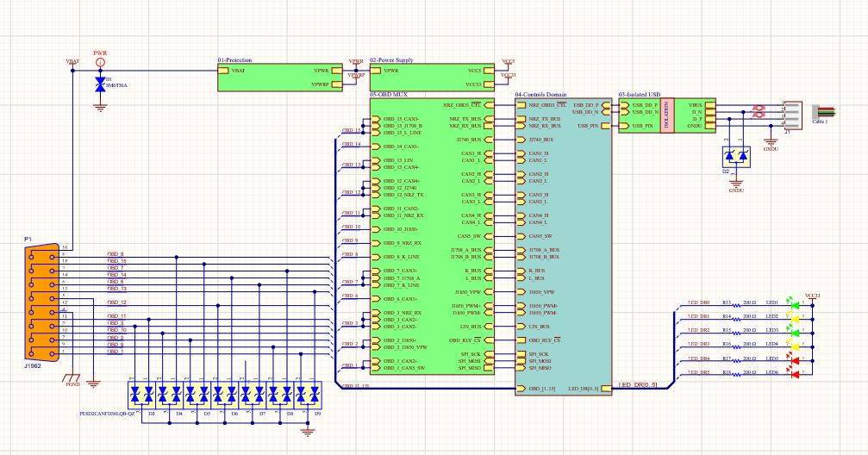The image size is (868, 455).
Task: Click the LED_DR3 net label
Action: click(x=698, y=344)
